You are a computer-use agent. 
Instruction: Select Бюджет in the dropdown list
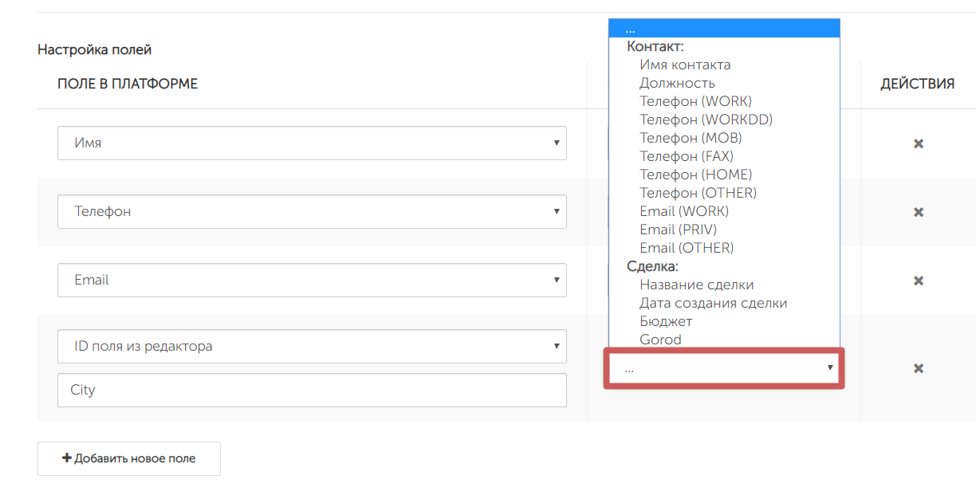[666, 321]
